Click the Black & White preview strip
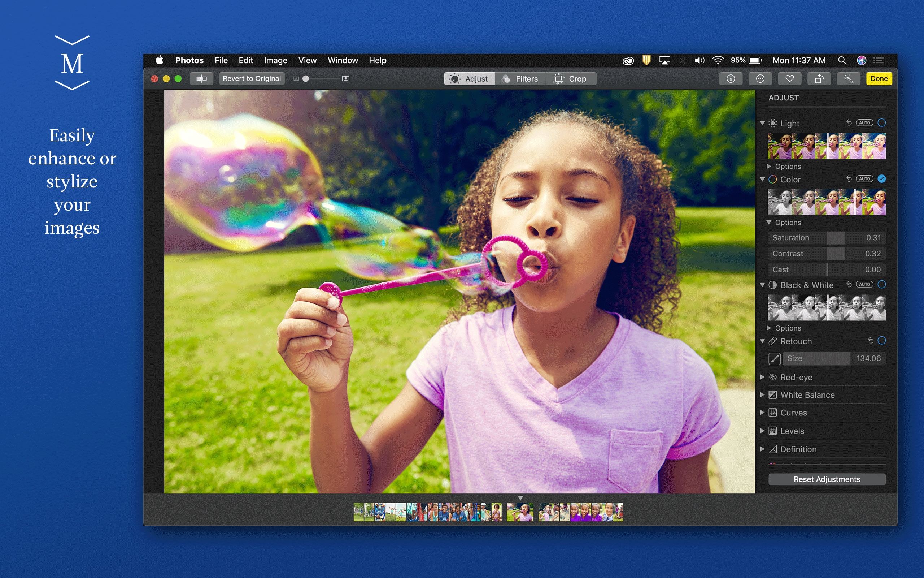This screenshot has width=924, height=578. [x=827, y=307]
